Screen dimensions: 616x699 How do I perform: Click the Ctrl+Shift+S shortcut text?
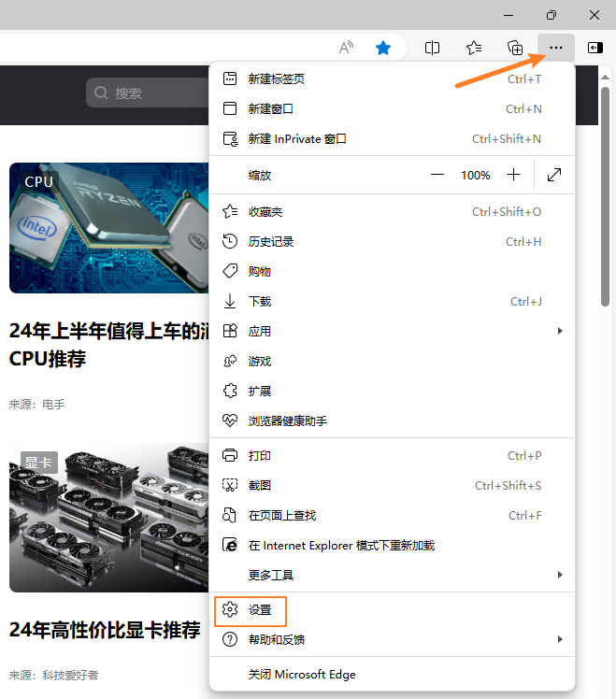click(509, 485)
